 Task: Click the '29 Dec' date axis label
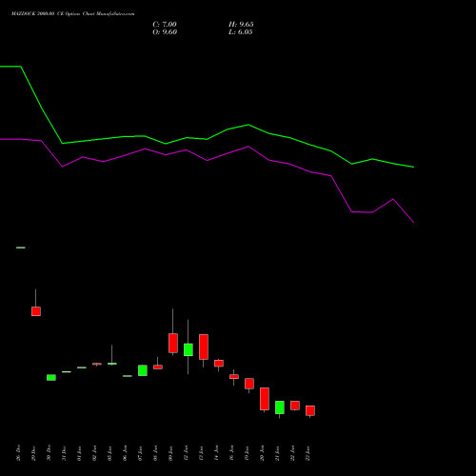tap(33, 453)
